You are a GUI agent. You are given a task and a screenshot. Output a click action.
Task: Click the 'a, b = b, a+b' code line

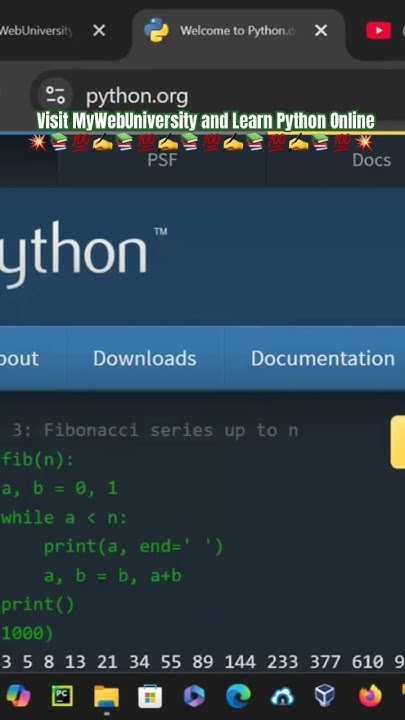(x=113, y=576)
